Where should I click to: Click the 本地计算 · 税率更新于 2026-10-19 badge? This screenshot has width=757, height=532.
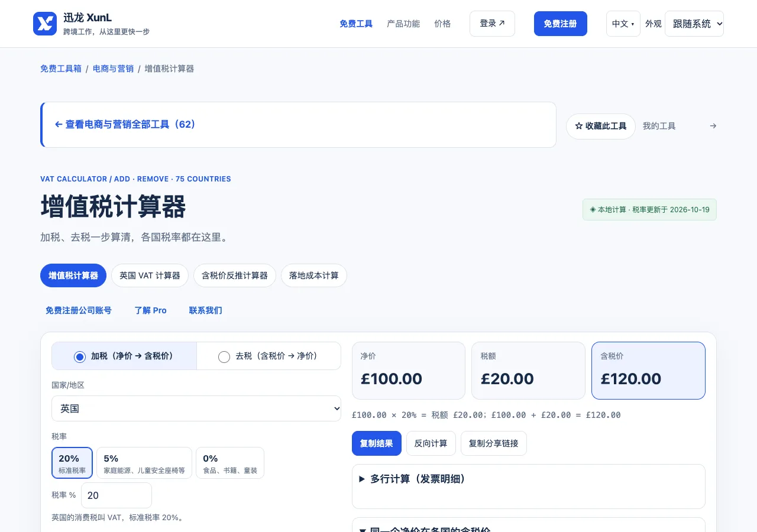649,210
